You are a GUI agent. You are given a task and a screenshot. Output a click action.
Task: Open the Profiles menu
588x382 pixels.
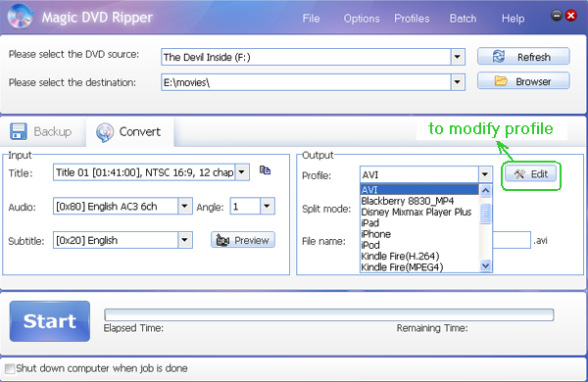[412, 19]
